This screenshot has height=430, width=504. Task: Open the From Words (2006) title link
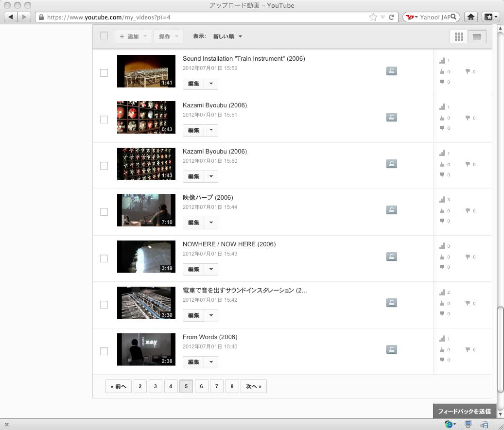[210, 337]
